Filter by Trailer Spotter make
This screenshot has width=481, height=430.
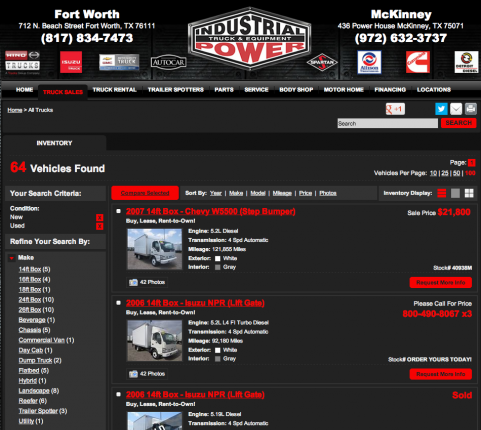click(x=38, y=411)
